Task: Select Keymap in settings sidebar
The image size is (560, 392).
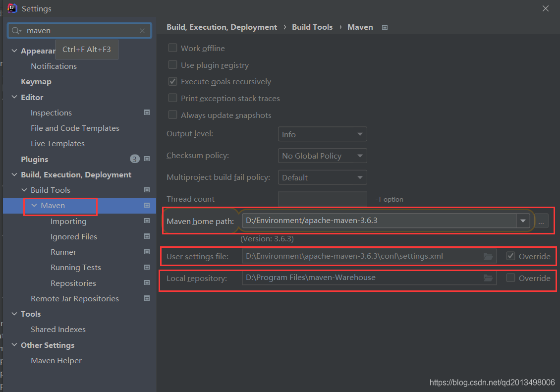Action: [36, 81]
